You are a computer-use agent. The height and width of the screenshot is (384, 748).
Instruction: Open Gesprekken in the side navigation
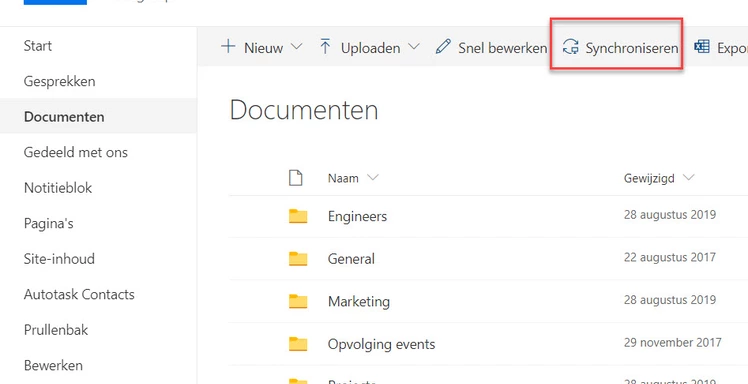tap(60, 82)
